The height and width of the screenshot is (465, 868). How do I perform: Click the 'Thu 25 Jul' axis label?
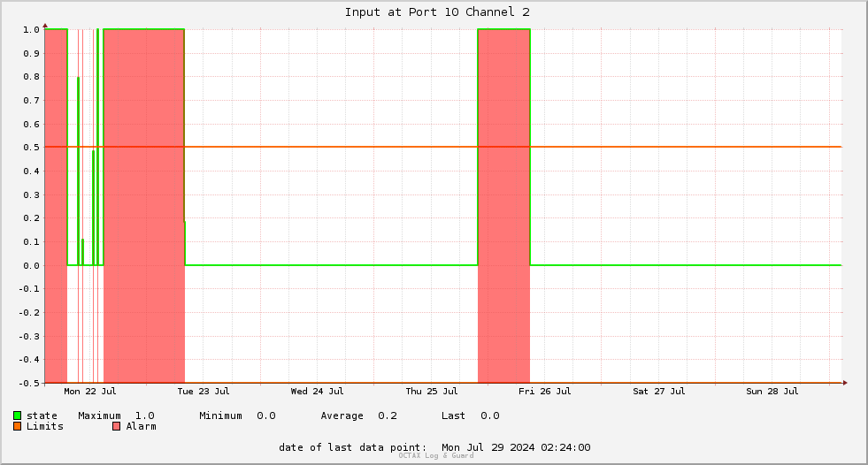click(x=431, y=391)
